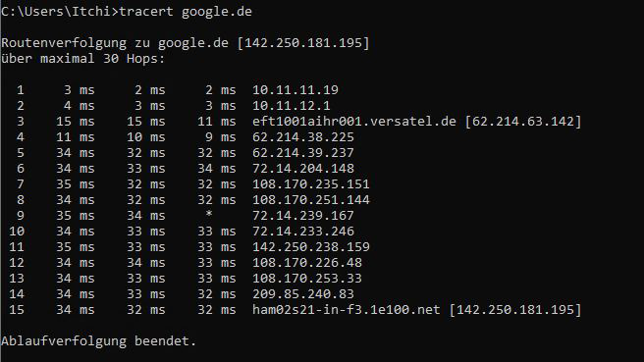
Task: Click IP address 209.85.240.83
Action: (303, 294)
